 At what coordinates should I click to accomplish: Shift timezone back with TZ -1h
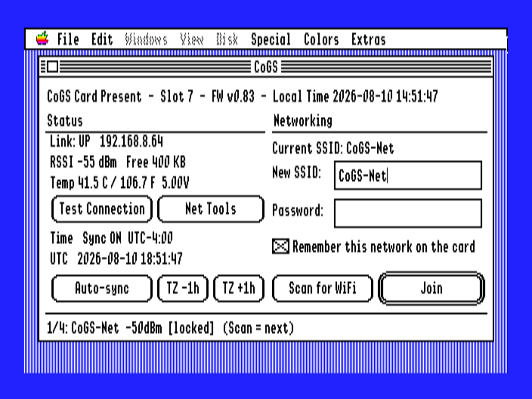point(183,288)
